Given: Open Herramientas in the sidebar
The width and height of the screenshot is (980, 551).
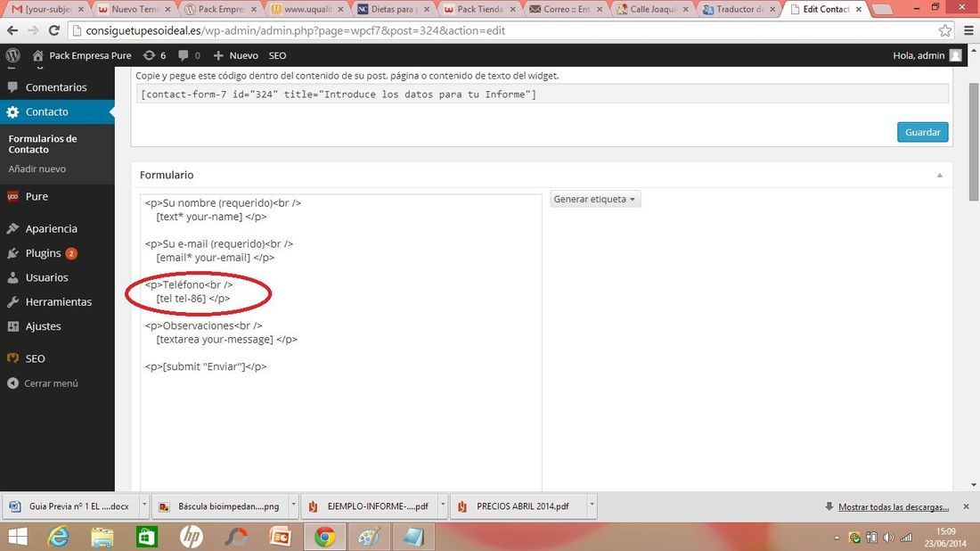Looking at the screenshot, I should click(57, 302).
